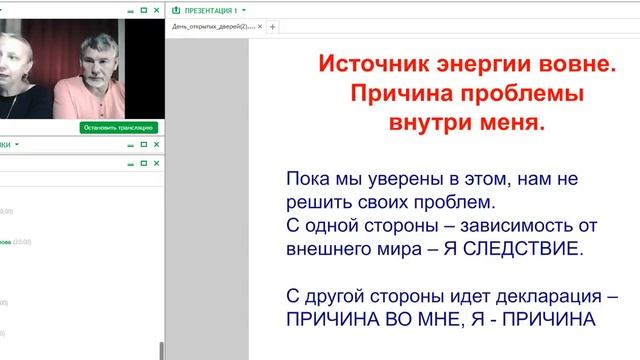640x360 pixels.
Task: Click the slide line 'ПРИЧИНА ВО МНЕ, Я - ПРИЧИНА'
Action: point(441,319)
